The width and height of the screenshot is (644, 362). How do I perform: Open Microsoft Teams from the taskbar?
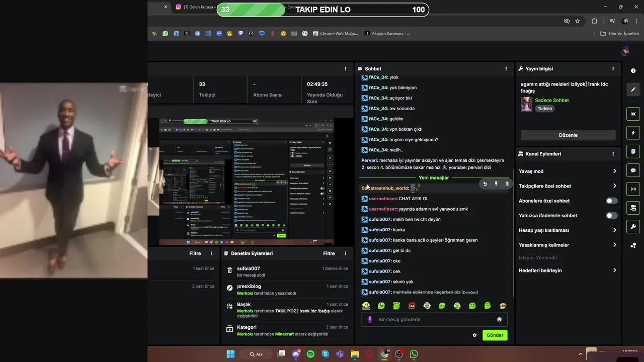(340, 354)
